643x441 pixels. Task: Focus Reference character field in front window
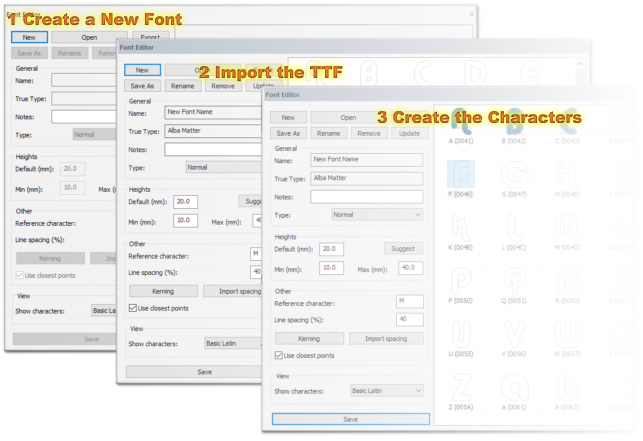click(x=410, y=301)
